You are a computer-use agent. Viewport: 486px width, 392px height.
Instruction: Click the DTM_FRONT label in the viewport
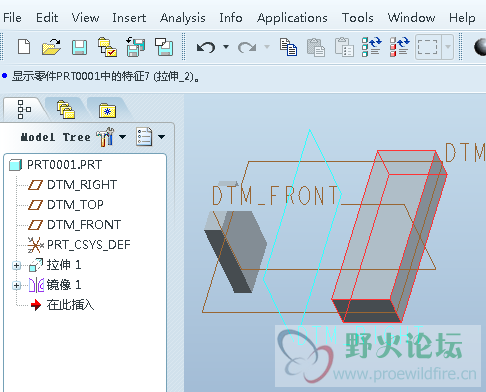[x=275, y=196]
